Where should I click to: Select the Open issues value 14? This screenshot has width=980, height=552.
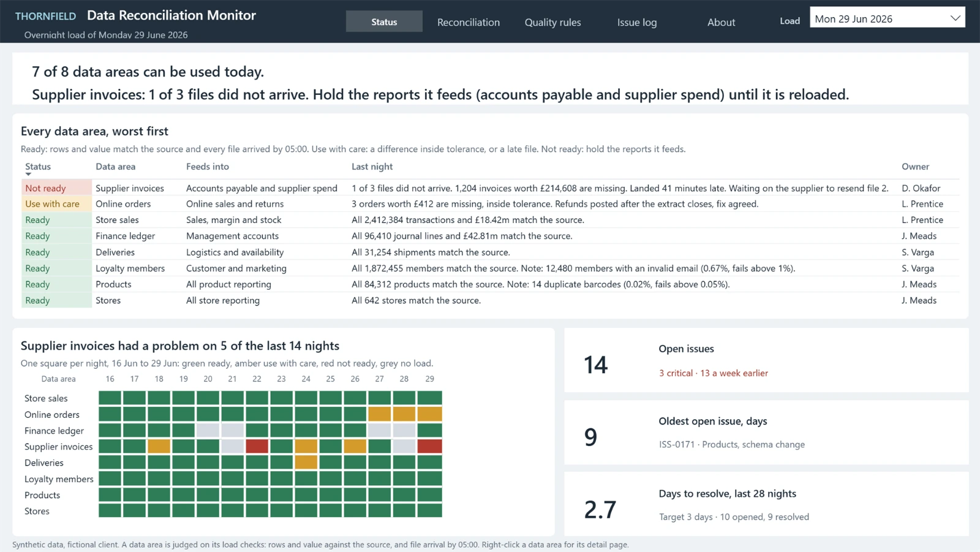595,365
